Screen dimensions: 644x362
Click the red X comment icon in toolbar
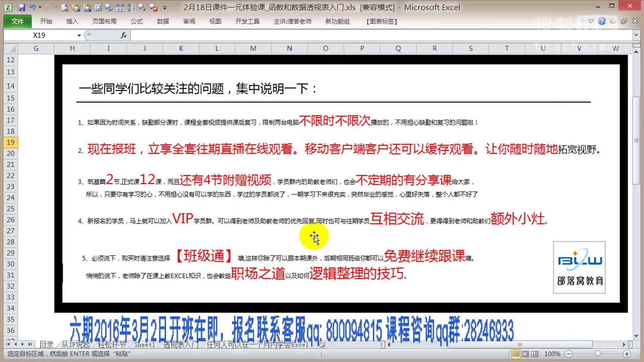[x=153, y=7]
